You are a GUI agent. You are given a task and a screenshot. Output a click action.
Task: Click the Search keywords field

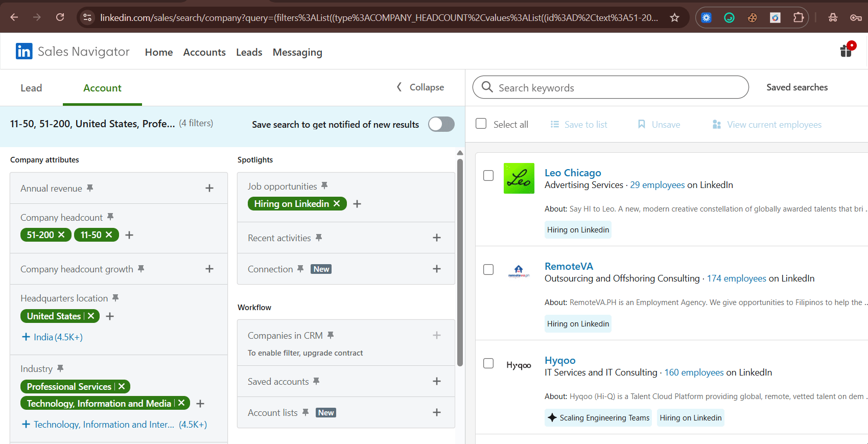611,87
